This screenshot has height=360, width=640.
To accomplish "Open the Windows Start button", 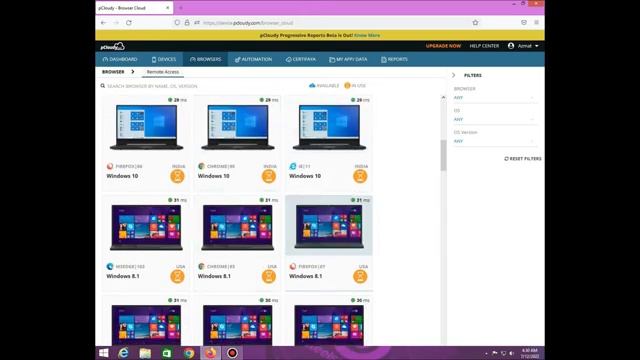I will 104,353.
